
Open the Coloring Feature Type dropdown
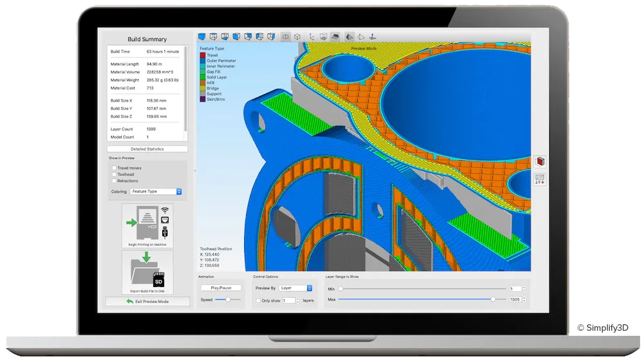click(156, 192)
